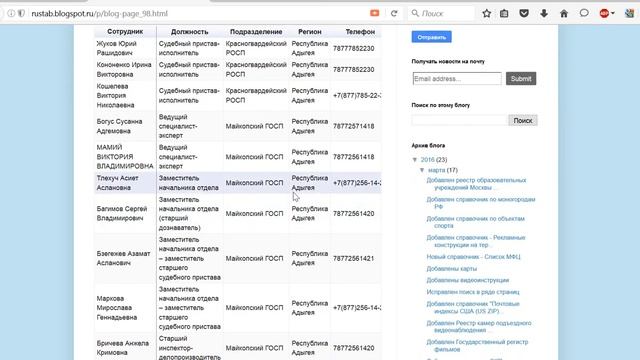Select the Кононенко Ирина Викторовна cell
Image resolution: width=640 pixels, height=360 pixels.
125,69
